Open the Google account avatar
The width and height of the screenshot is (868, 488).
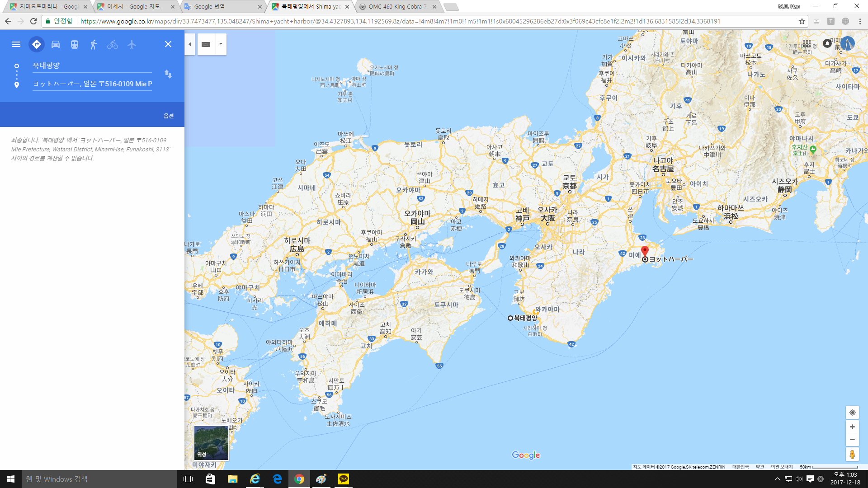(x=848, y=43)
